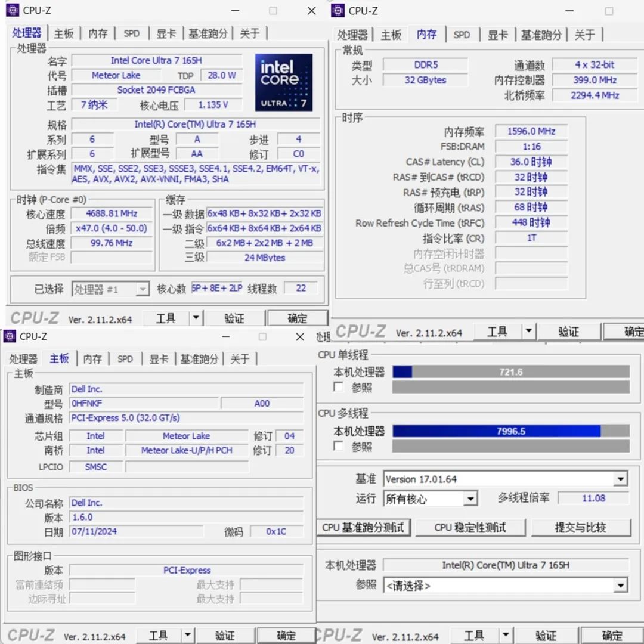Image resolution: width=644 pixels, height=644 pixels.
Task: Minimize the processor CPU-Z window
Action: pos(235,10)
